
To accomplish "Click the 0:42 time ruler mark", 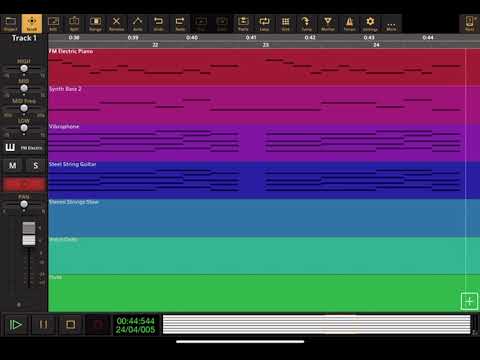I will click(x=310, y=38).
